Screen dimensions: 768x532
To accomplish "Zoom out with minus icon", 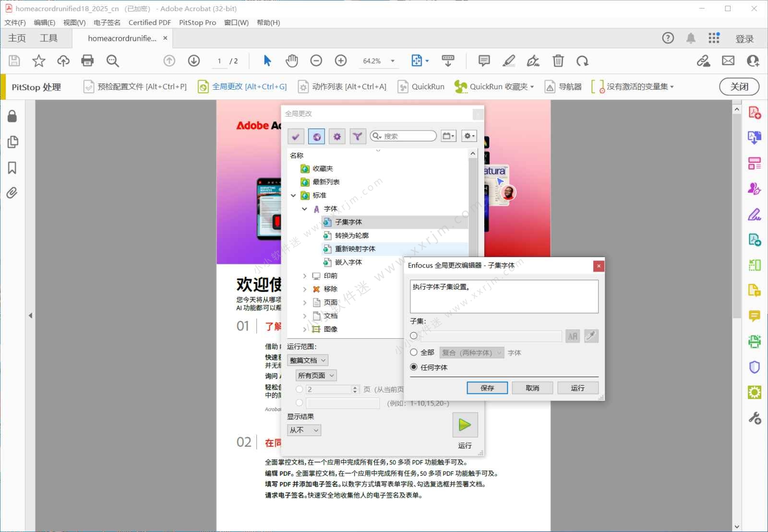I will [x=316, y=60].
